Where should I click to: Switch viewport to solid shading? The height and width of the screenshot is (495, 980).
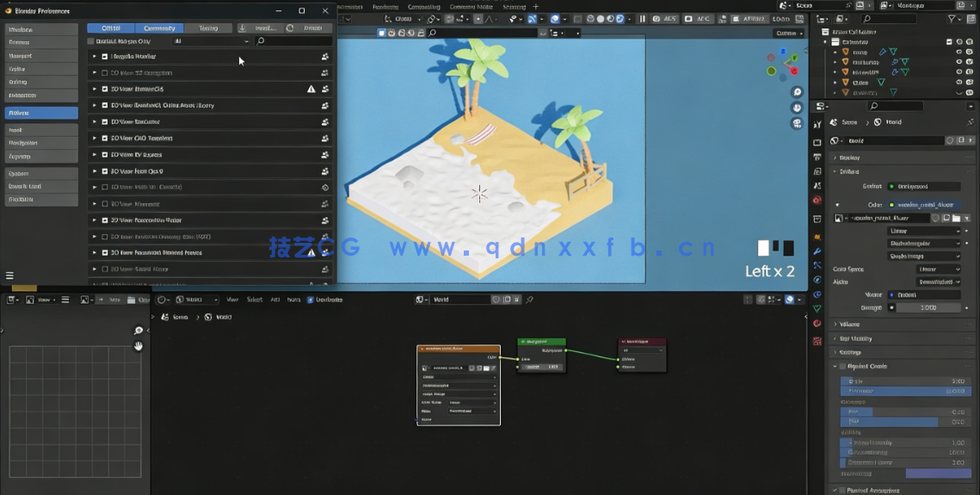601,19
